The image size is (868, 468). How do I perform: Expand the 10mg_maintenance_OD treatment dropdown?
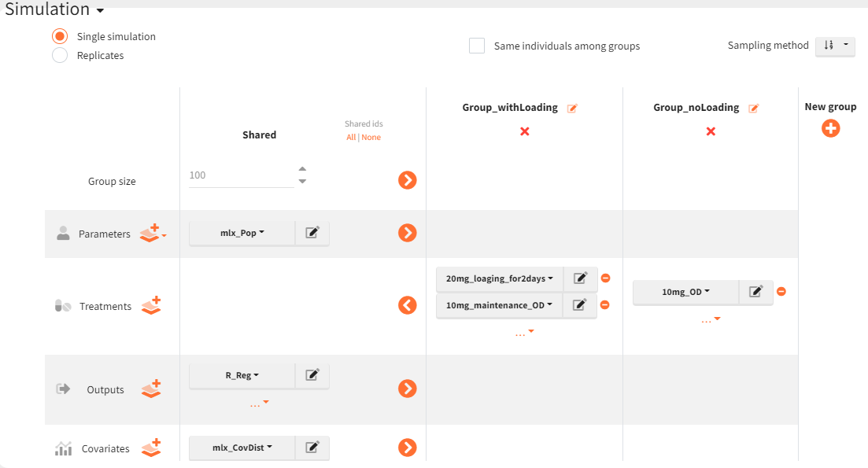pos(500,305)
